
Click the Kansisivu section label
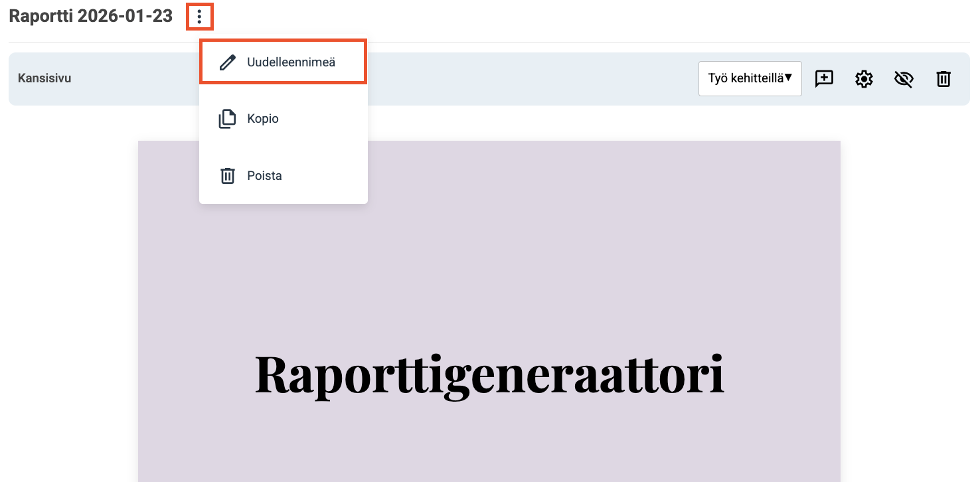point(44,78)
